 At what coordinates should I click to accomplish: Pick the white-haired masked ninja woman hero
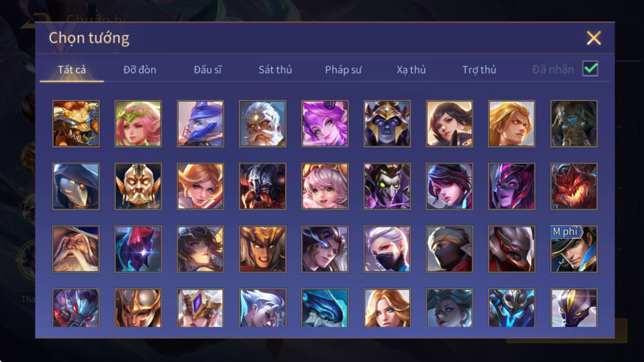[x=387, y=249]
